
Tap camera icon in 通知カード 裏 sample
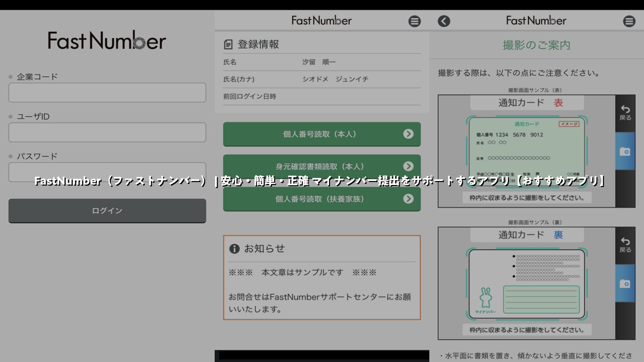tap(625, 284)
